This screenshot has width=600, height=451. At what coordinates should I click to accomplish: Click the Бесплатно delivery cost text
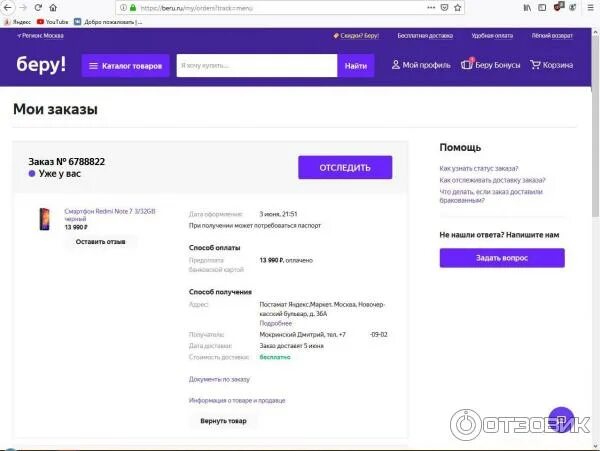click(275, 357)
